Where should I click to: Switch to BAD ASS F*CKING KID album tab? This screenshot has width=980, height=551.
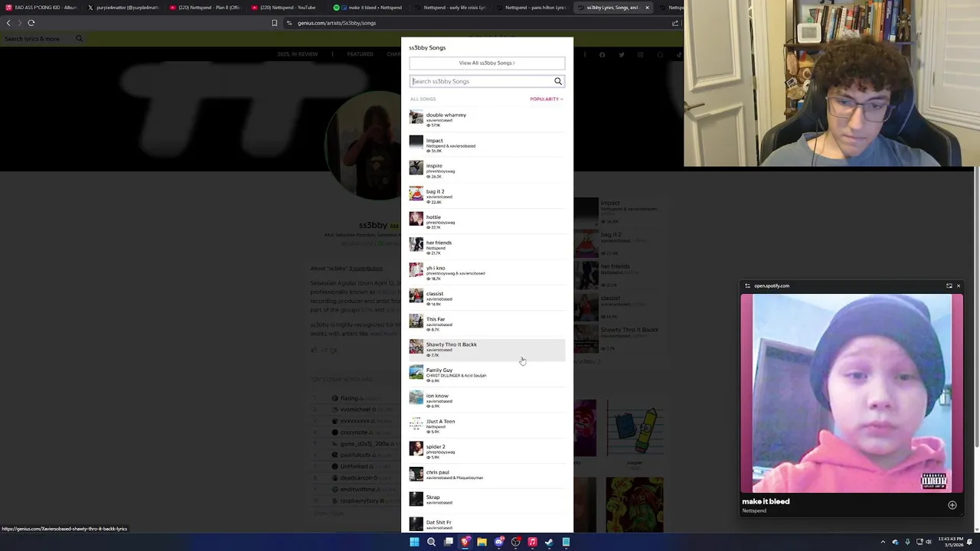(x=41, y=8)
